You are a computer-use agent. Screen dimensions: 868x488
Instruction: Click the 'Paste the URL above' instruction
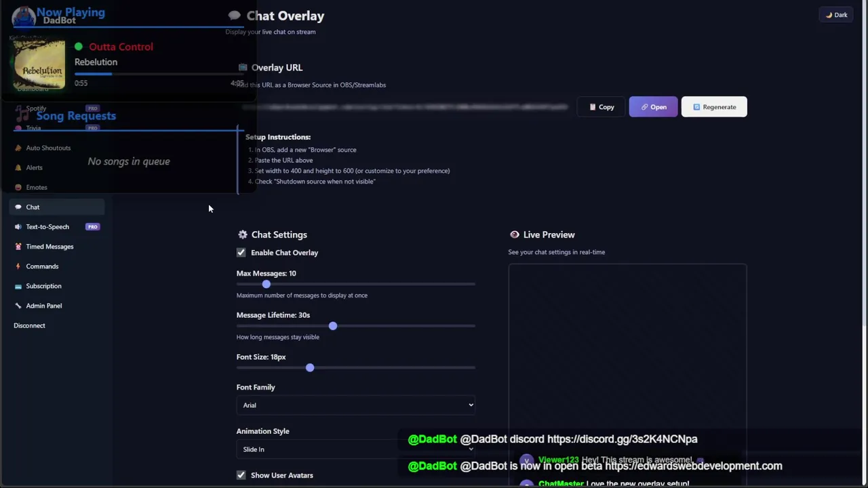(283, 161)
